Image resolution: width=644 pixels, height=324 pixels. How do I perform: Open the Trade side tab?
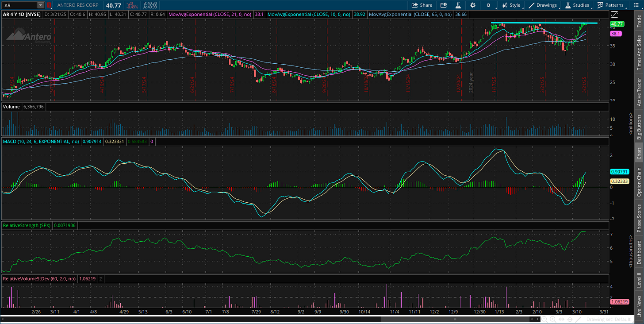[x=639, y=22]
